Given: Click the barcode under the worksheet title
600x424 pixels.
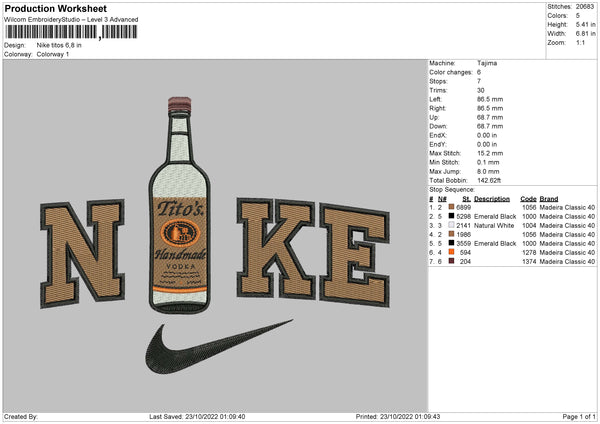Looking at the screenshot, I should [x=71, y=32].
